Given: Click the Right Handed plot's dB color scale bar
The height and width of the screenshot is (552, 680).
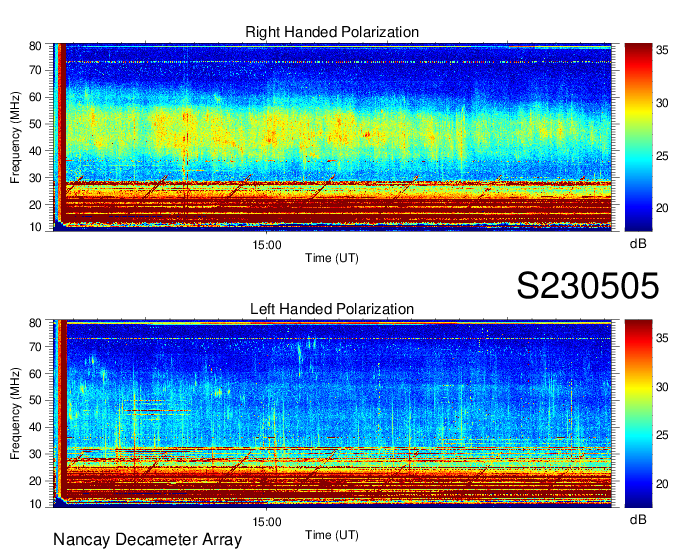Looking at the screenshot, I should [x=638, y=137].
